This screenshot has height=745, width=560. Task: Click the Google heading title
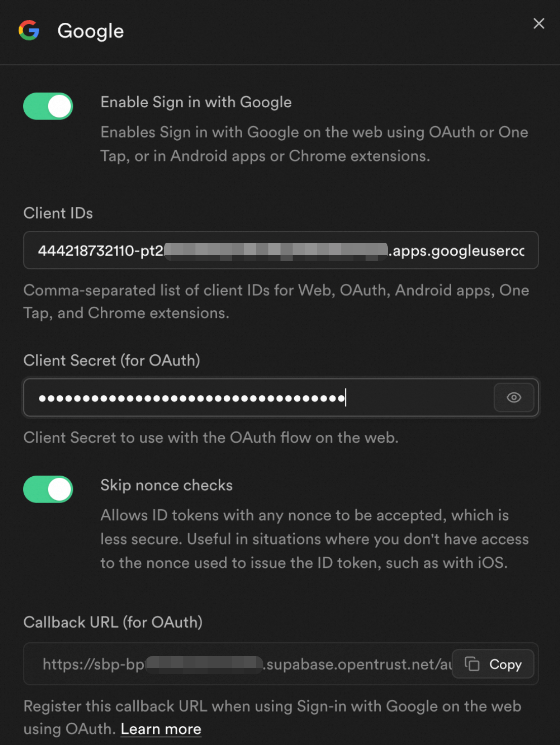(x=91, y=31)
